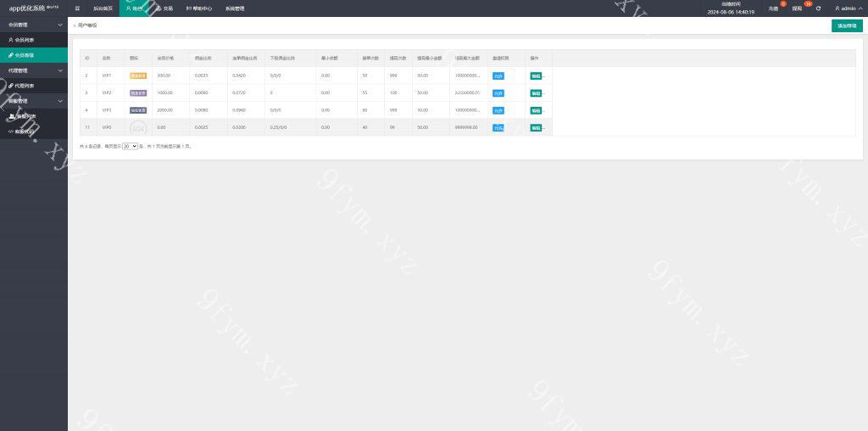Toggle the blue 允许 tag in VIP0 row

click(498, 127)
